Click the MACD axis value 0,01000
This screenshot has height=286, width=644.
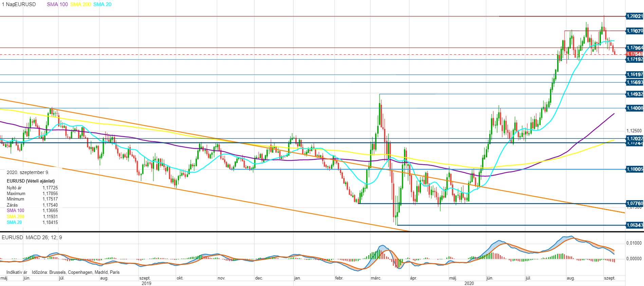tap(634, 243)
